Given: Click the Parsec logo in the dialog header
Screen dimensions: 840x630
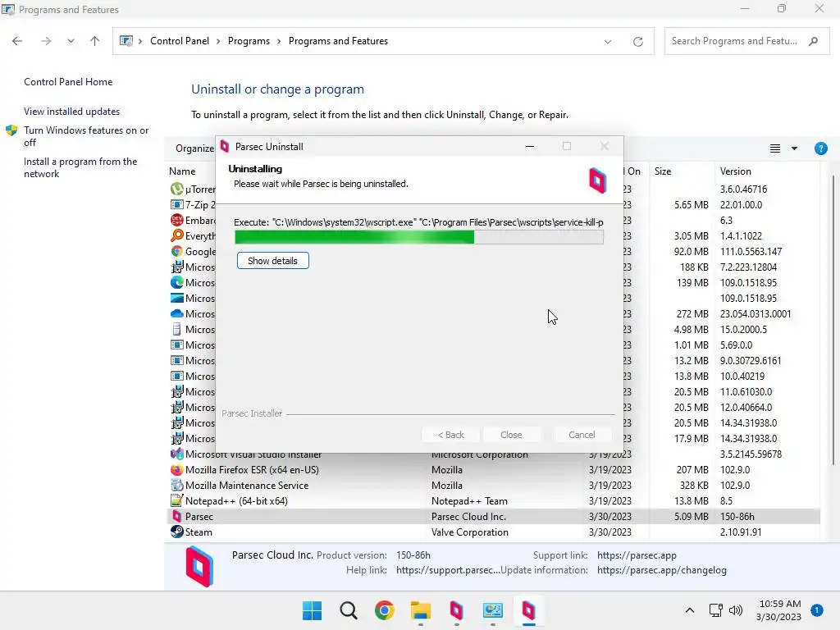Looking at the screenshot, I should (597, 180).
